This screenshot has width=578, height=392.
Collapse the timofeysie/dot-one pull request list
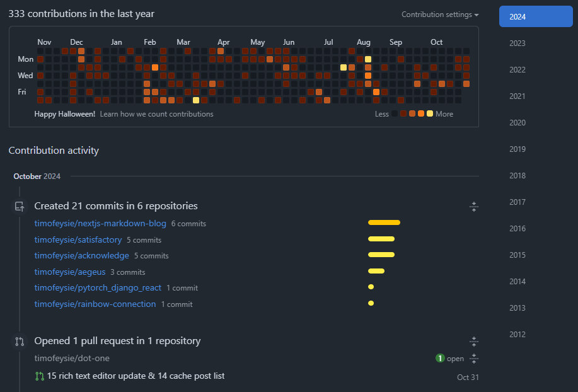pyautogui.click(x=474, y=358)
